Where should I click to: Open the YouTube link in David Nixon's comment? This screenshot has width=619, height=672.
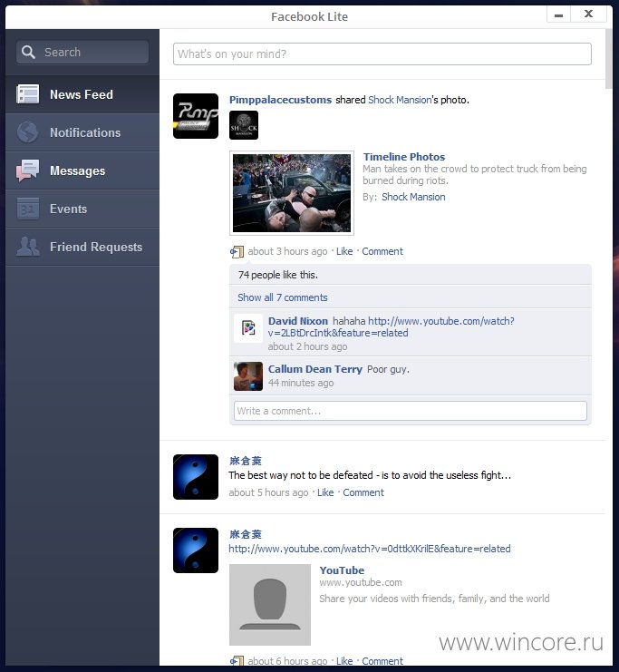click(391, 327)
